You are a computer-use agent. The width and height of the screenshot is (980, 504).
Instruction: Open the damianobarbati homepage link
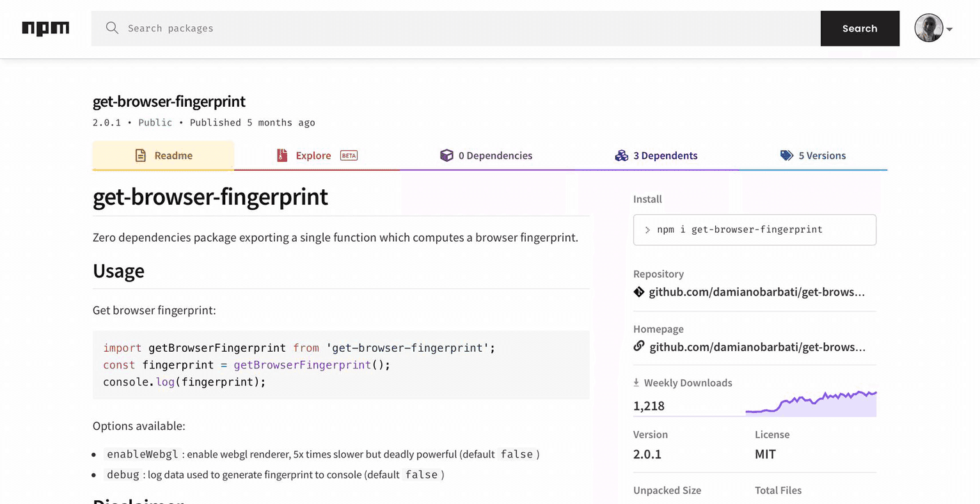pyautogui.click(x=757, y=347)
